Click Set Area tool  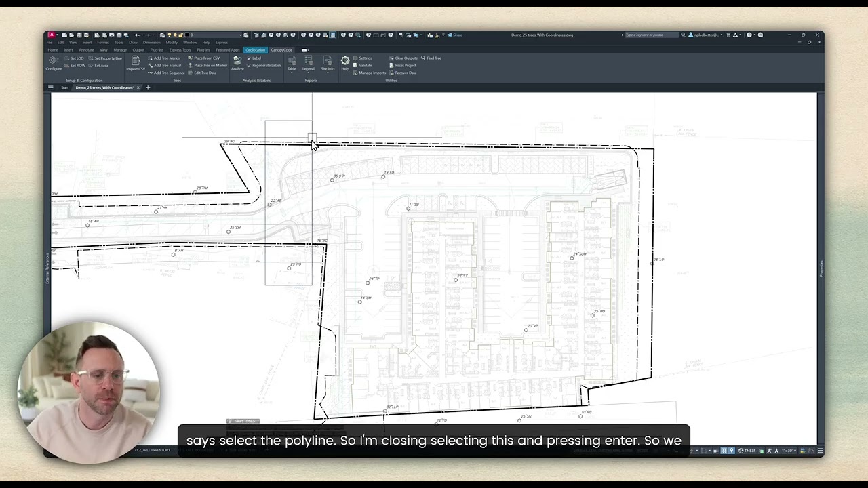click(x=98, y=66)
